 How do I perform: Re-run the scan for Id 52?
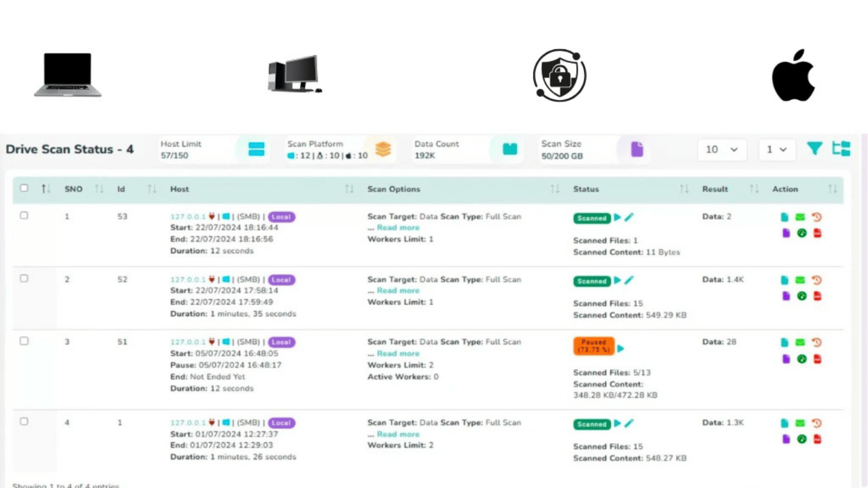(617, 280)
